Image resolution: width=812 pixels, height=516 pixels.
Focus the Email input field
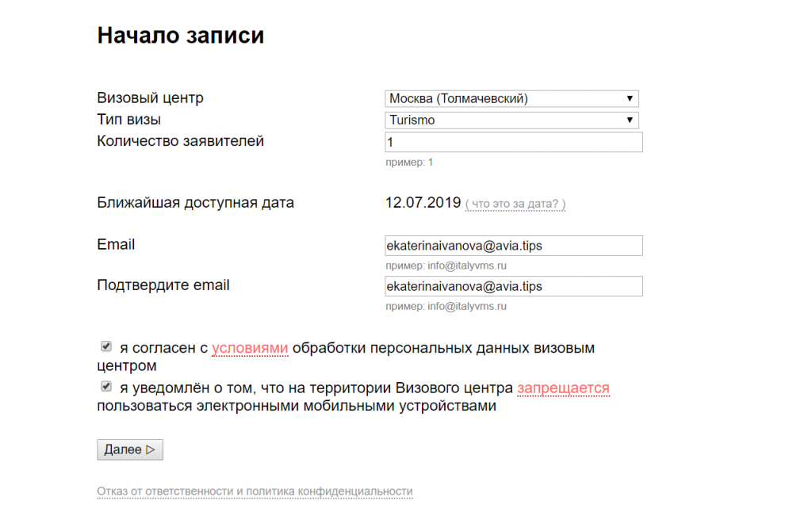tap(513, 246)
